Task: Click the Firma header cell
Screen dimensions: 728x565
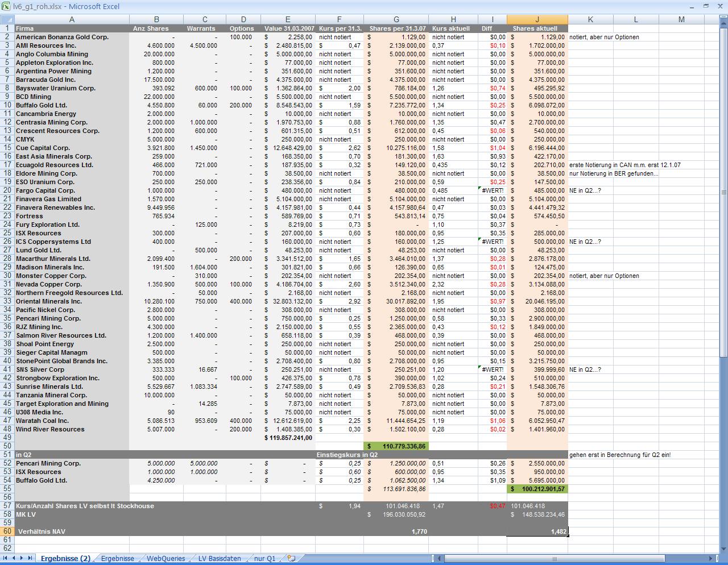Action: [72, 28]
